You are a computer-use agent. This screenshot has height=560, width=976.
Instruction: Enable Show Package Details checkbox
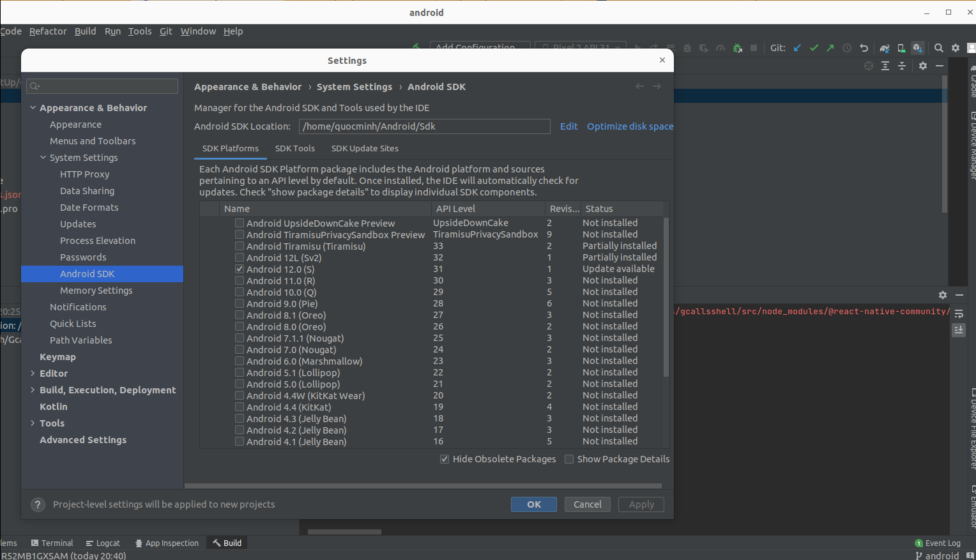coord(569,459)
